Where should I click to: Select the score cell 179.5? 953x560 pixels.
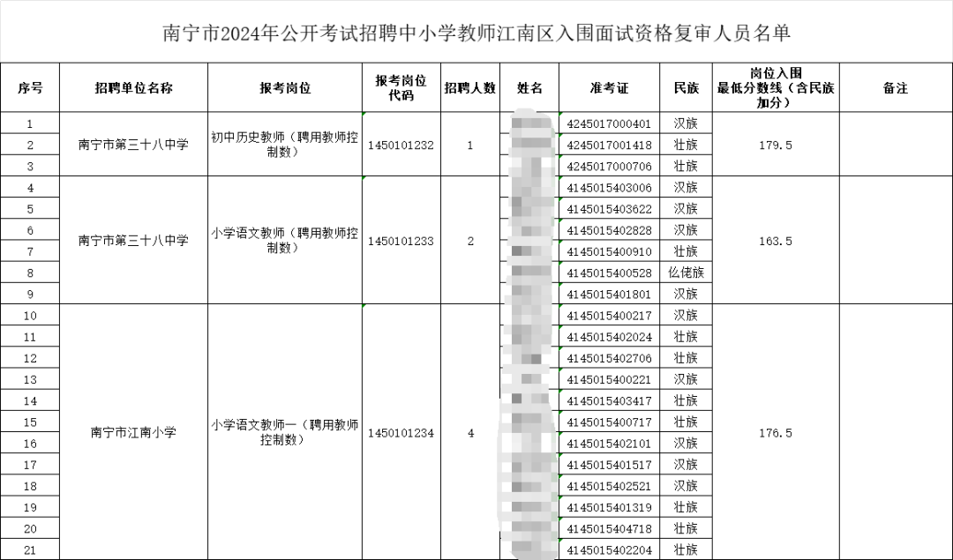click(777, 145)
